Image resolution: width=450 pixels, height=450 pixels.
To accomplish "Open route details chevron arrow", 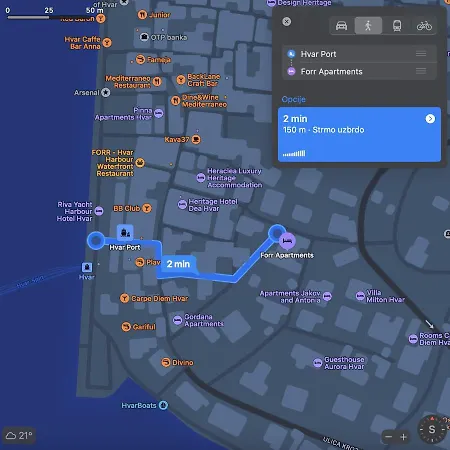I will [x=430, y=119].
